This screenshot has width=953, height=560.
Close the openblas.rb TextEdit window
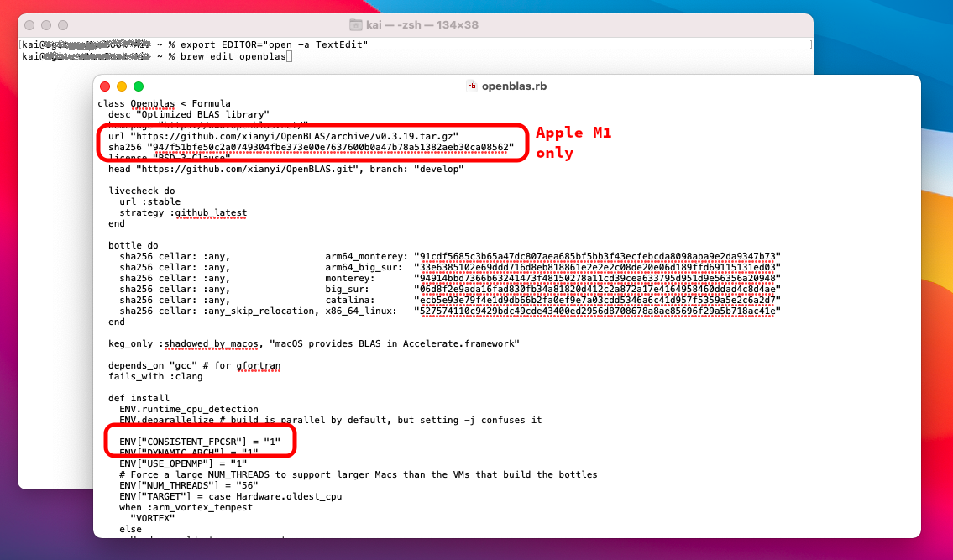click(x=105, y=86)
